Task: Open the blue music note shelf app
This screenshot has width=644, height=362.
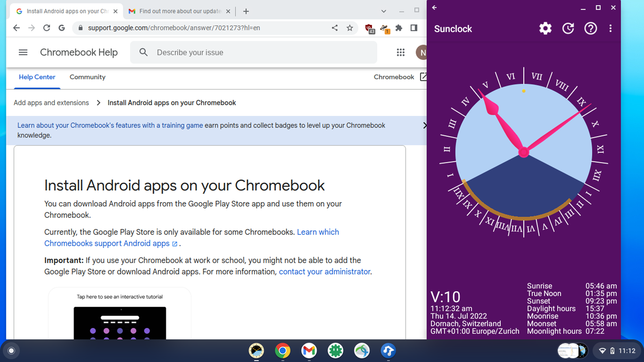Action: [x=388, y=351]
